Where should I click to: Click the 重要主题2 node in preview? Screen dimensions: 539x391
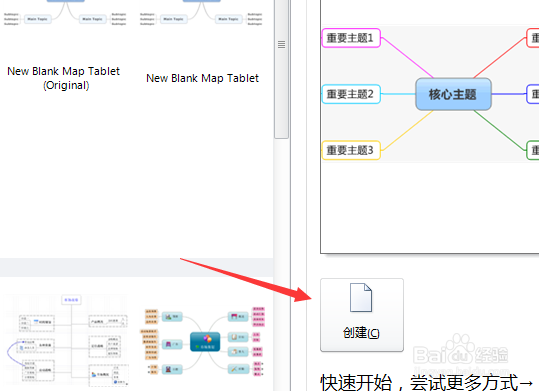351,94
